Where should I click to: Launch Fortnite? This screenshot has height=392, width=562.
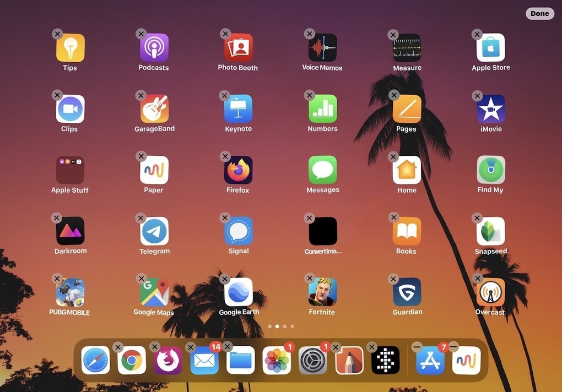point(322,292)
